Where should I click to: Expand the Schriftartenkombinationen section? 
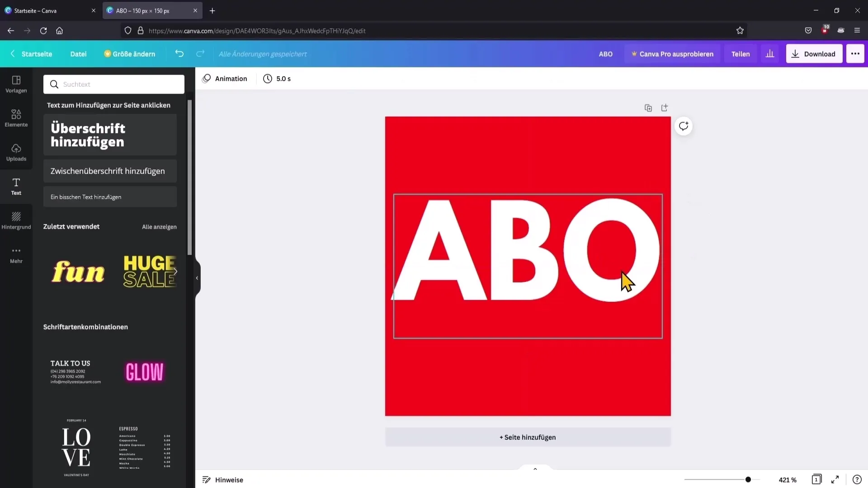point(85,327)
